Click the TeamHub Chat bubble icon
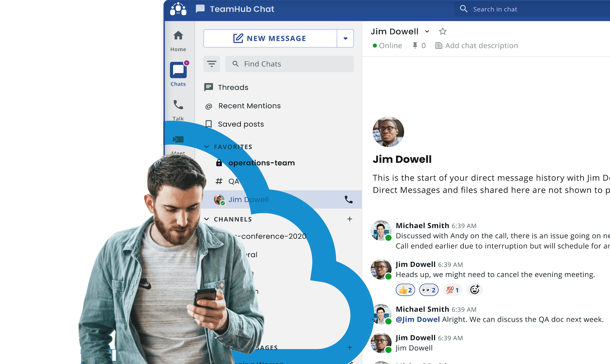 pos(200,9)
